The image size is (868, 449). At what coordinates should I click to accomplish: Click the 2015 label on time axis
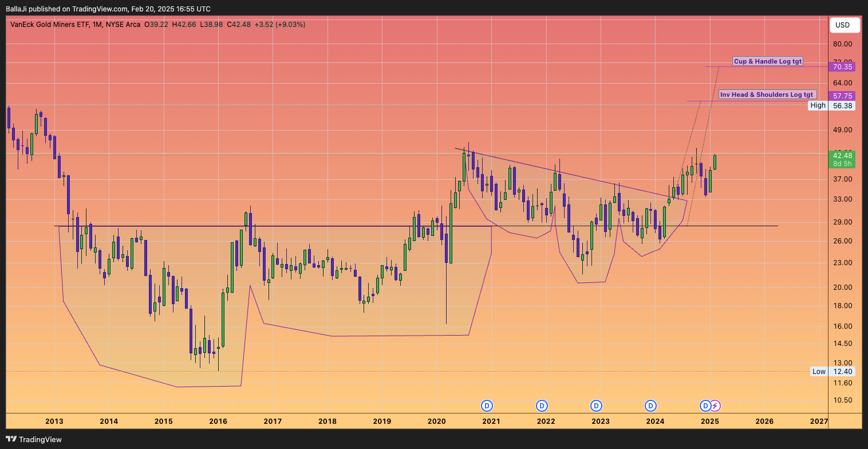pyautogui.click(x=163, y=422)
